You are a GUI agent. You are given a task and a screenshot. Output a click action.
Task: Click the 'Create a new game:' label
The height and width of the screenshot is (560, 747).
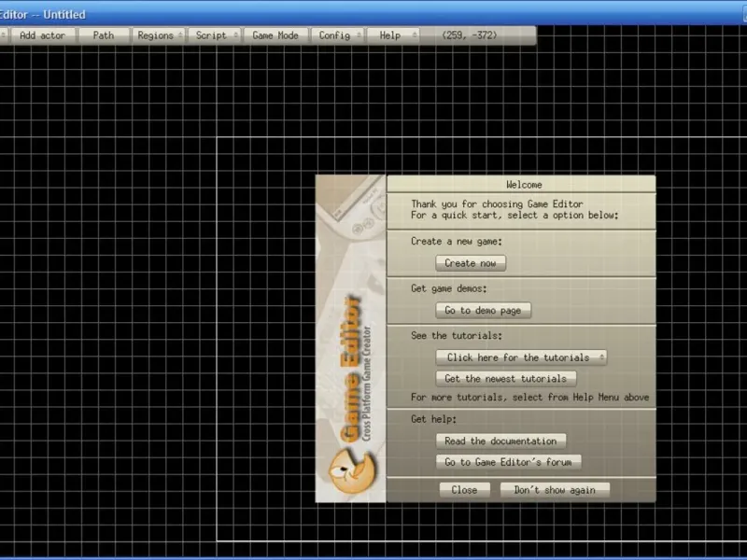coord(457,242)
